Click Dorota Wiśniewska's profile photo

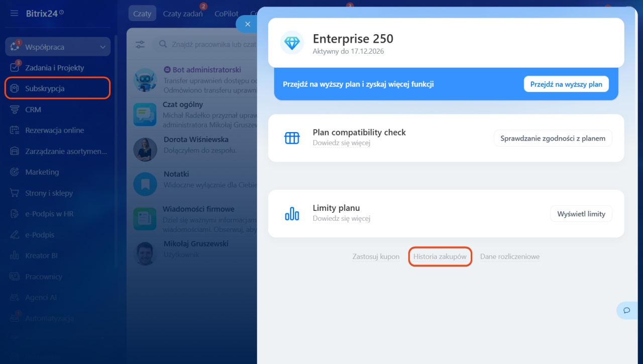(145, 150)
